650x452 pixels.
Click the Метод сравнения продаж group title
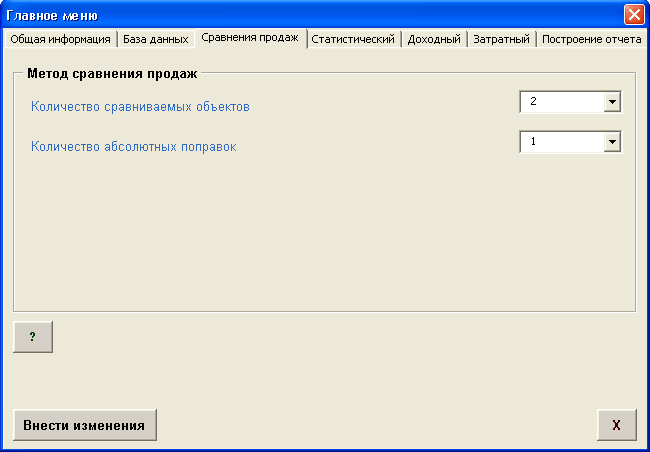pyautogui.click(x=112, y=74)
